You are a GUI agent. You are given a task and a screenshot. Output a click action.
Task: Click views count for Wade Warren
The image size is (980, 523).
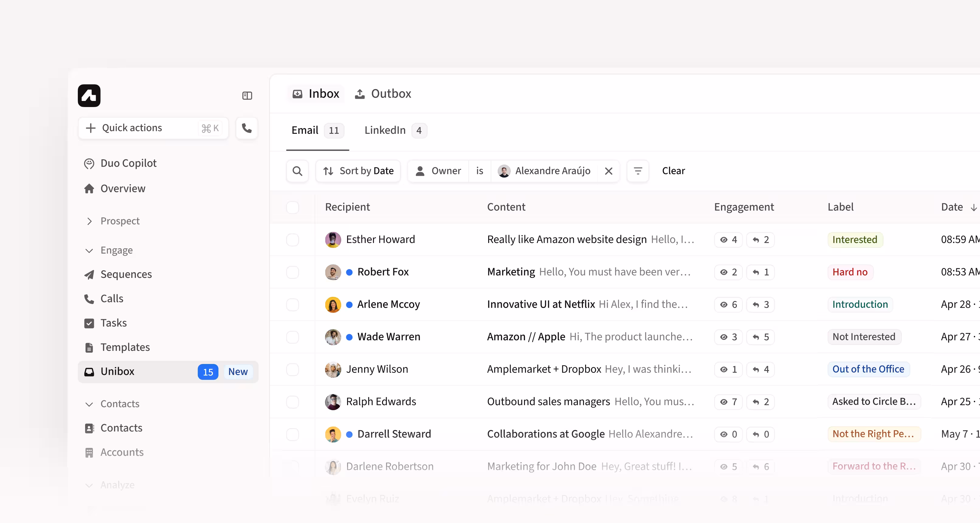pos(729,337)
